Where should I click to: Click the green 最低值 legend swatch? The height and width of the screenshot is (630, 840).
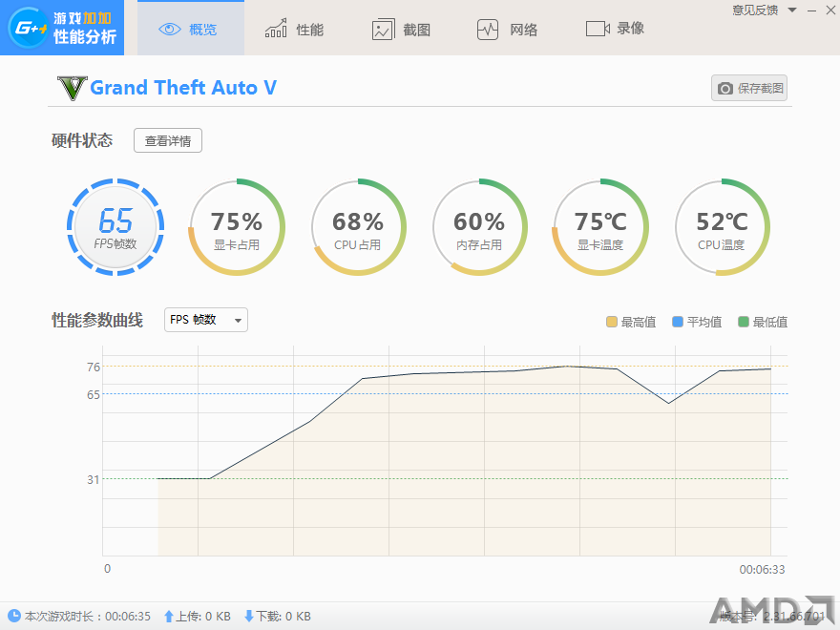tap(743, 322)
